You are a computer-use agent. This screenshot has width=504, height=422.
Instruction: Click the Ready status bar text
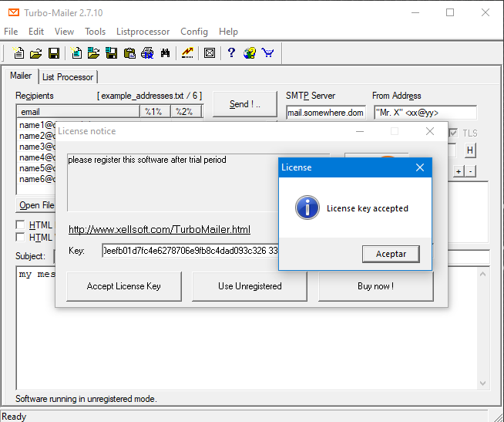coord(14,417)
